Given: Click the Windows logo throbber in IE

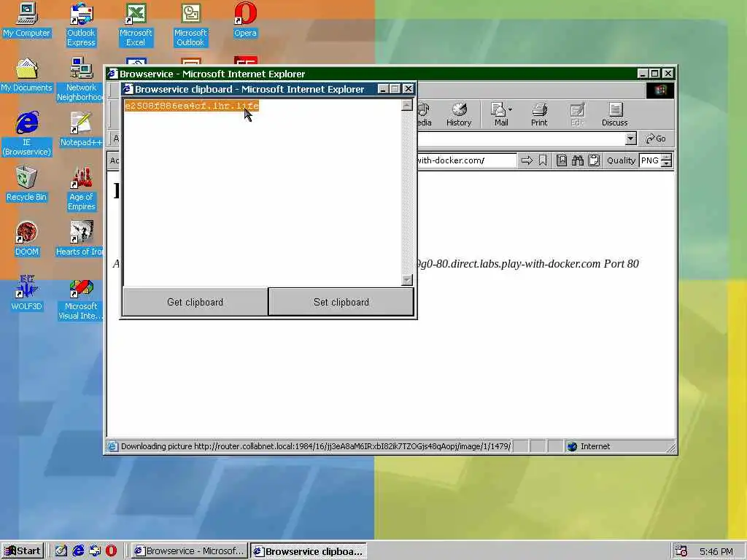Looking at the screenshot, I should coord(659,90).
